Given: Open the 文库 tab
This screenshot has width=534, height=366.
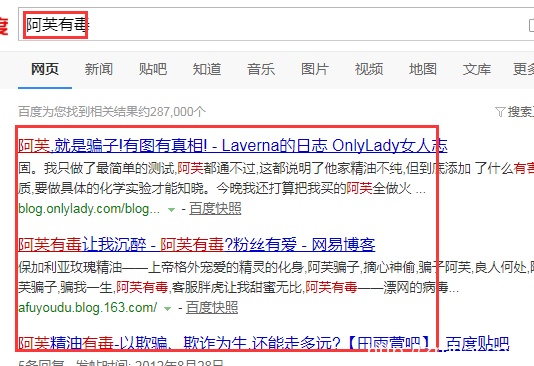Looking at the screenshot, I should pyautogui.click(x=477, y=69).
